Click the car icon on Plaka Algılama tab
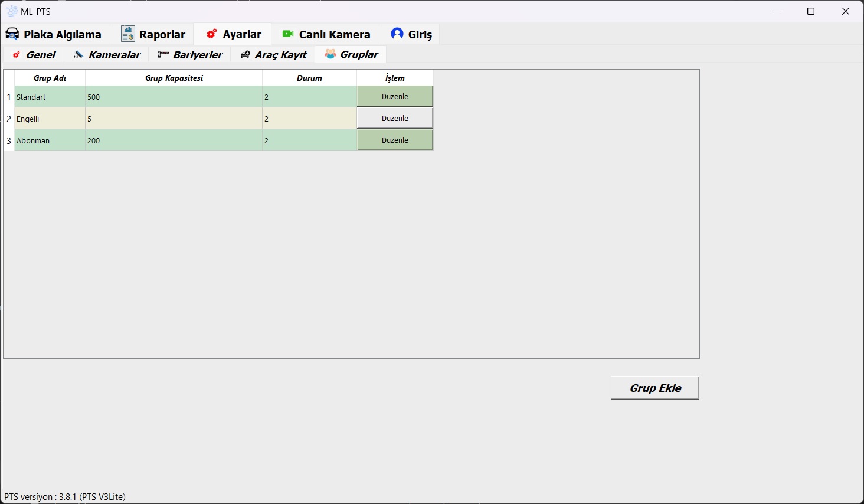Image resolution: width=864 pixels, height=504 pixels. click(x=12, y=34)
